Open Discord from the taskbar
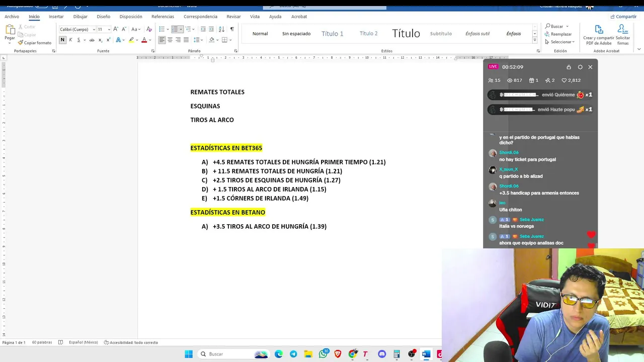The width and height of the screenshot is (644, 362). 382,354
